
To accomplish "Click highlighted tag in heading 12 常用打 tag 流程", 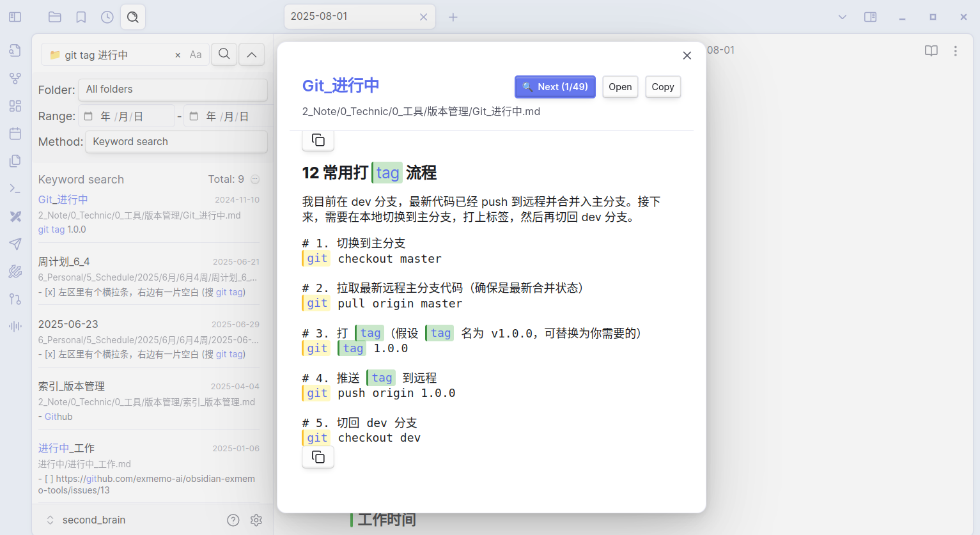I will (x=387, y=173).
